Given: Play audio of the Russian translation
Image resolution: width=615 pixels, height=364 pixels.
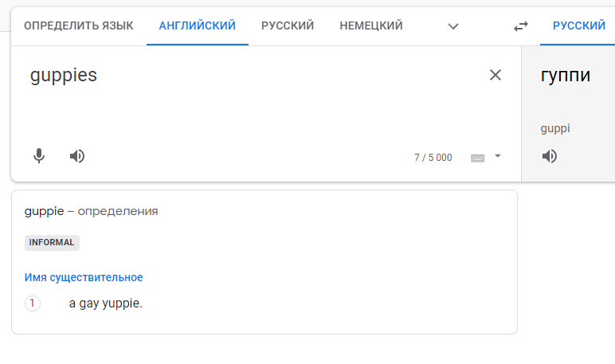Looking at the screenshot, I should click(550, 156).
